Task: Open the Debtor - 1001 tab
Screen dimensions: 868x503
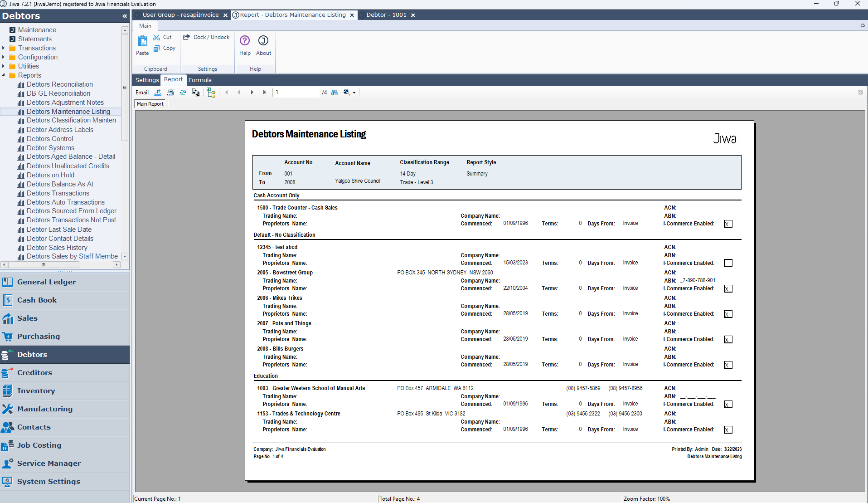Action: tap(386, 15)
